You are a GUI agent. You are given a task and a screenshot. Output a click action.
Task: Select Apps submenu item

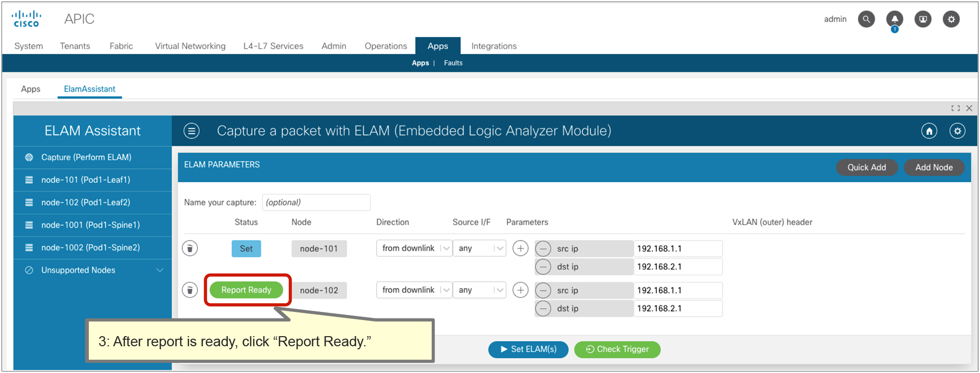point(420,63)
